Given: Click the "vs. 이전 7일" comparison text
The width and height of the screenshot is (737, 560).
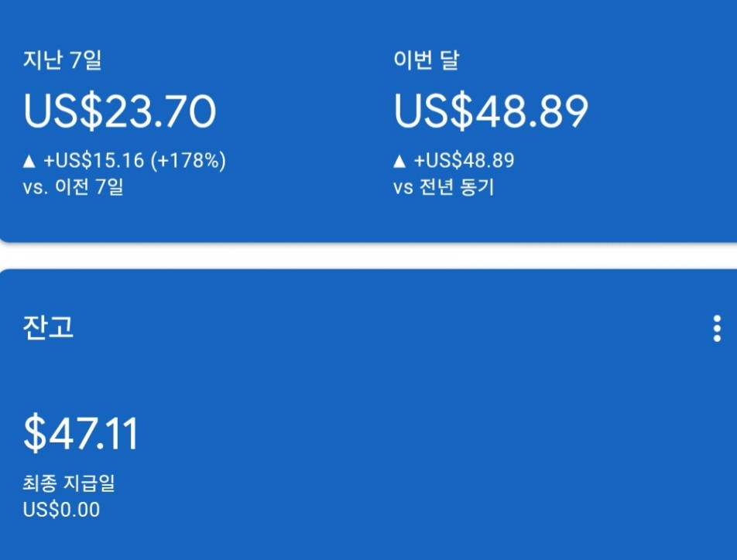Looking at the screenshot, I should coord(73,187).
